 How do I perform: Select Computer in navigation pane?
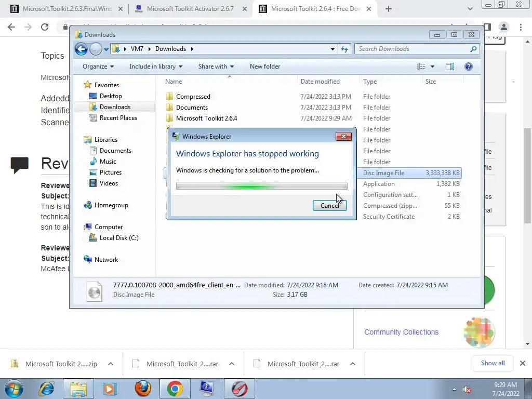(109, 227)
